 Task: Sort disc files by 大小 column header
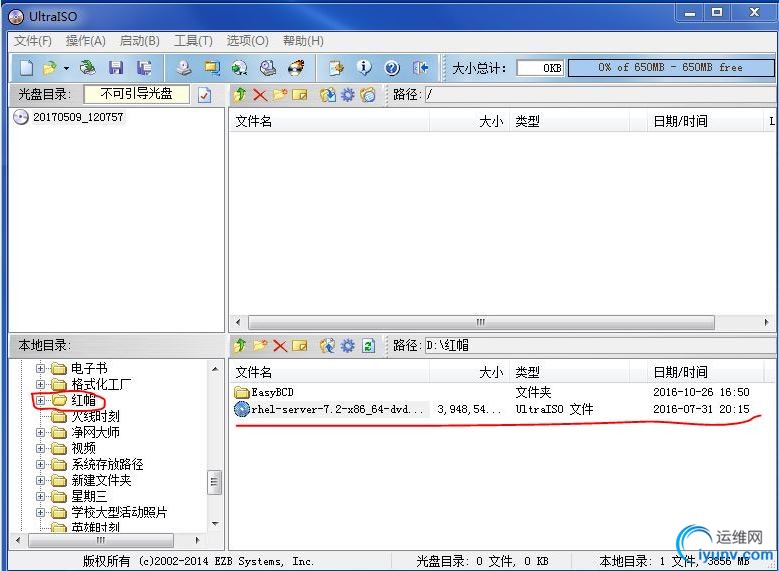point(469,121)
